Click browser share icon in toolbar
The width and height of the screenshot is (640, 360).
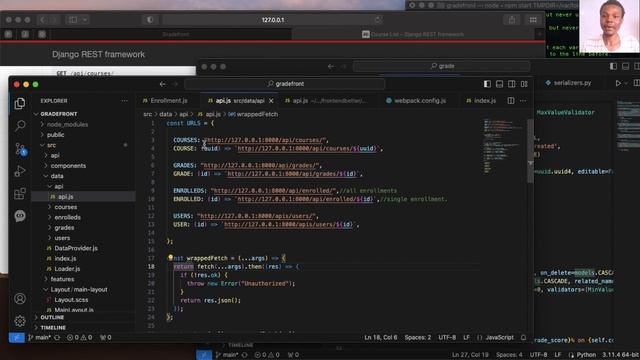(511, 20)
